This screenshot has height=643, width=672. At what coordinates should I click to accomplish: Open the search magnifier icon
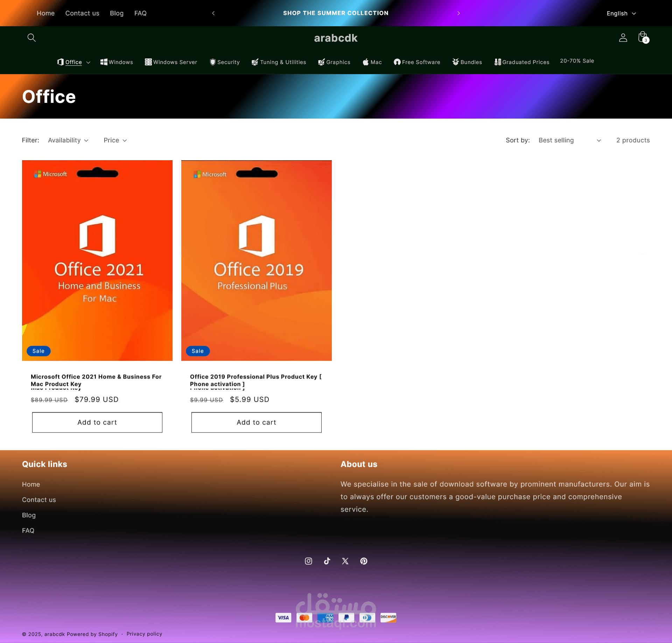tap(31, 37)
